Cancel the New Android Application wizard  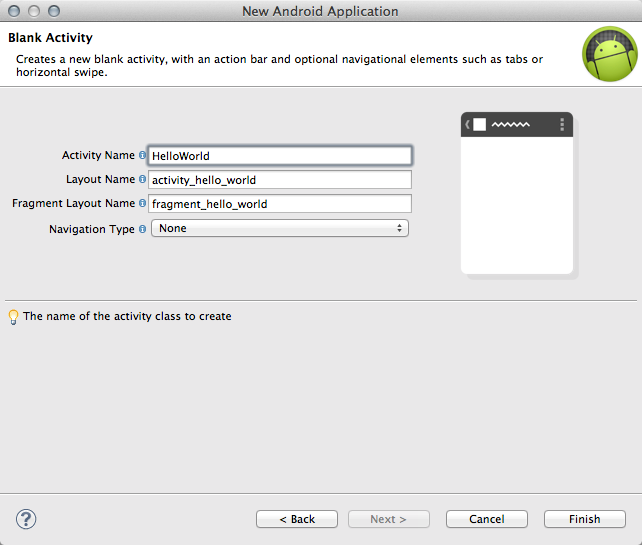487,519
